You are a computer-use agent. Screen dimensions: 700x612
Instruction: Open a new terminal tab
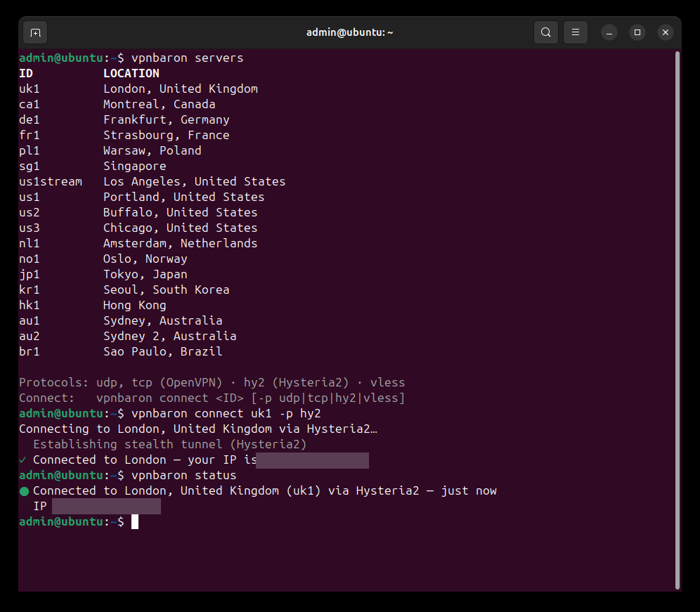35,32
